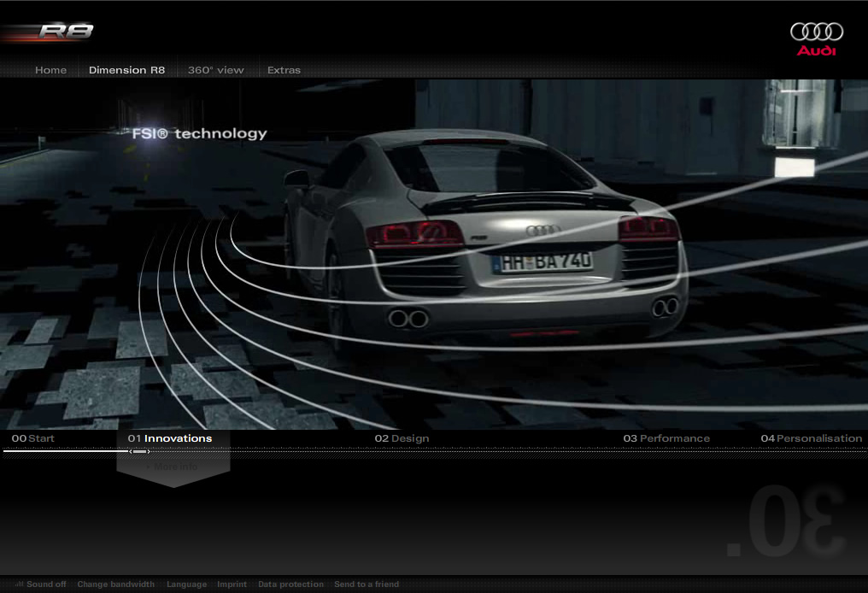Click the Audi four-rings logo

pyautogui.click(x=817, y=38)
